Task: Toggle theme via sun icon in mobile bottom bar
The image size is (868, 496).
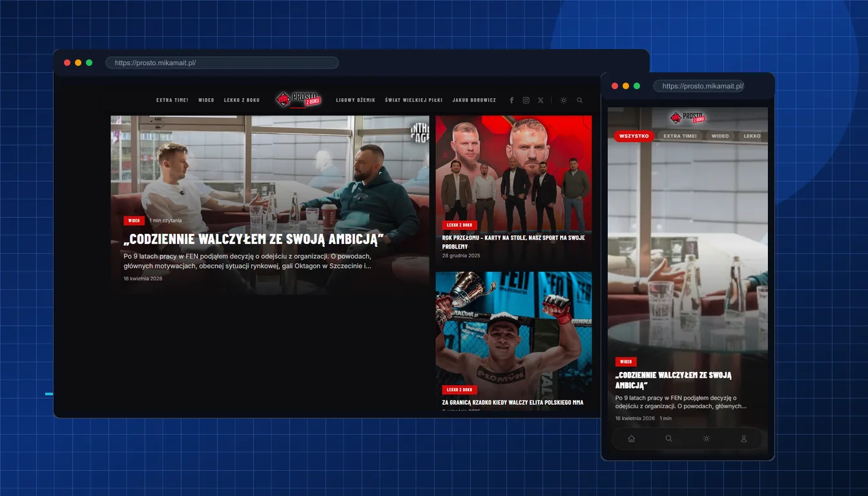Action: tap(707, 439)
